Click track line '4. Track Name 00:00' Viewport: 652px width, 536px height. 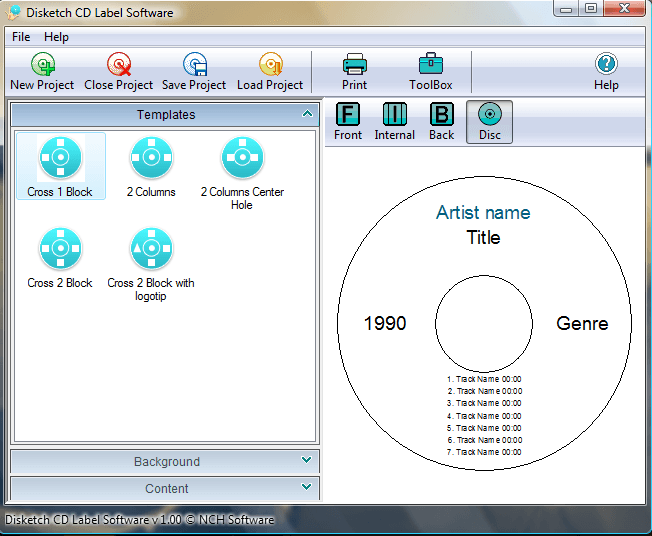[484, 416]
